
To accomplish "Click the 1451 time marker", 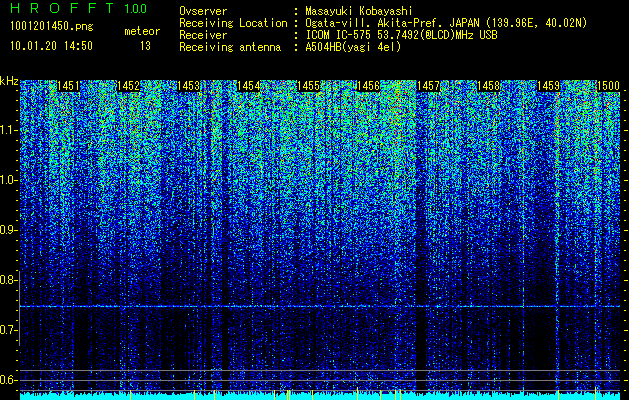I will pos(68,86).
